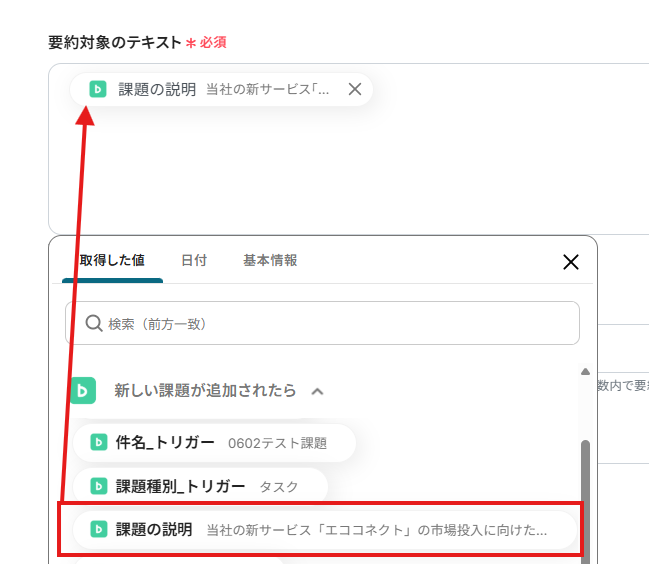Remove the 課題の説明 chip from the text field
649x564 pixels.
(x=355, y=89)
